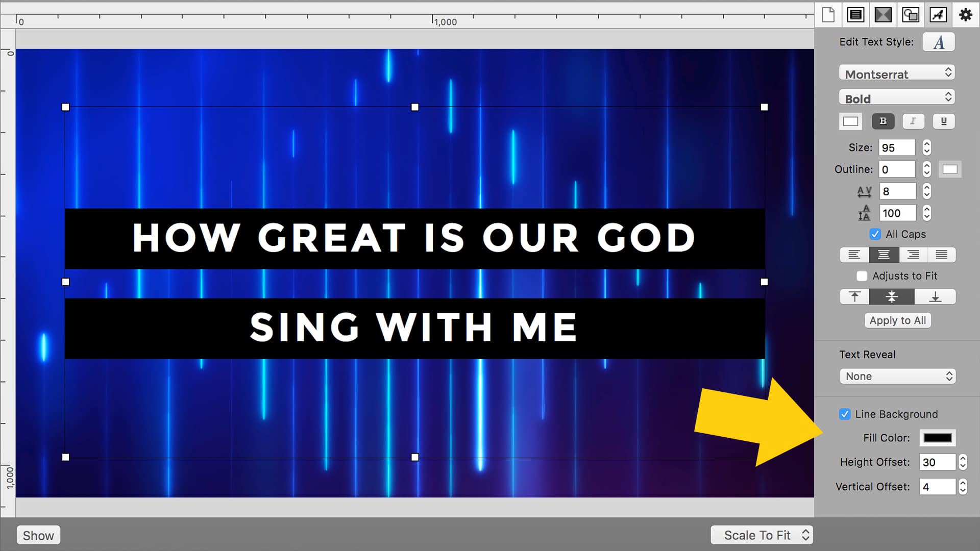The image size is (980, 551).
Task: Click the Bold formatting icon
Action: (883, 121)
